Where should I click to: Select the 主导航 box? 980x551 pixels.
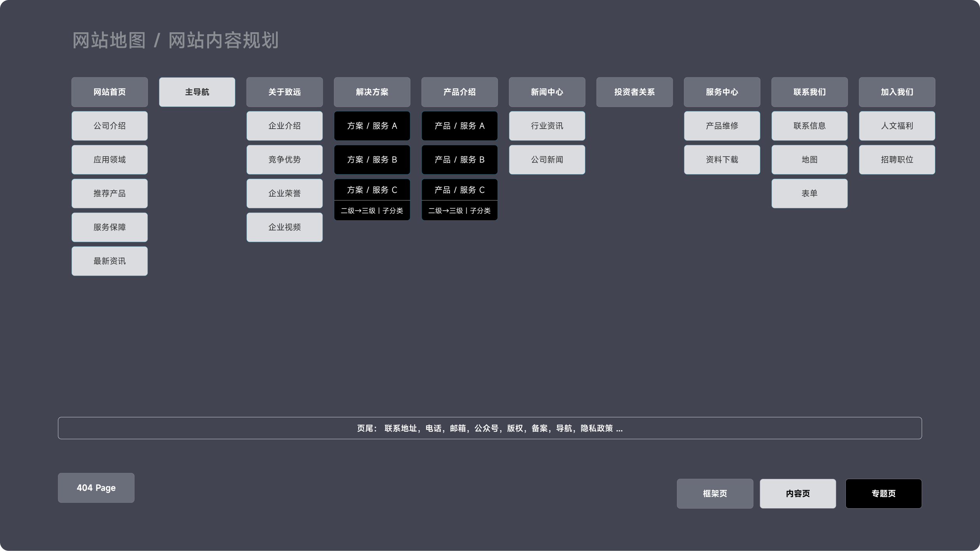pos(197,92)
